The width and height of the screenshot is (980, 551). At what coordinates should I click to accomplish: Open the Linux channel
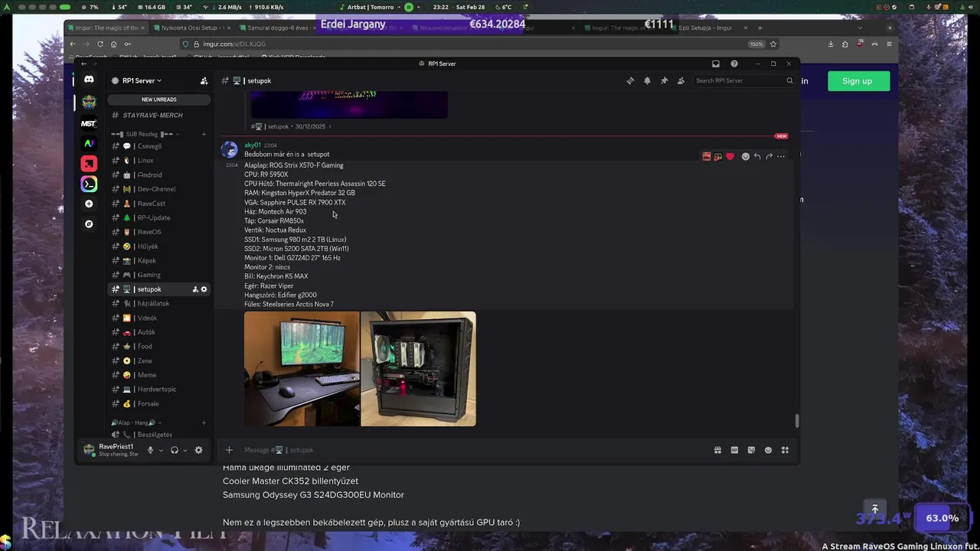tap(158, 161)
